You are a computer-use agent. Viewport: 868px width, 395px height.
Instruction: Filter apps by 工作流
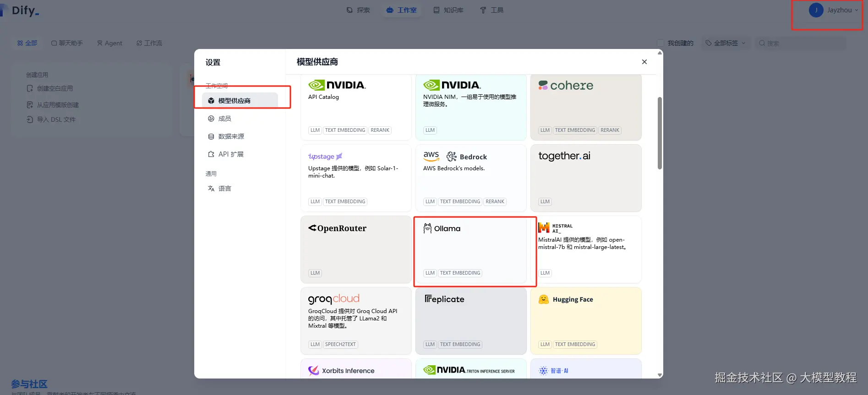[149, 43]
